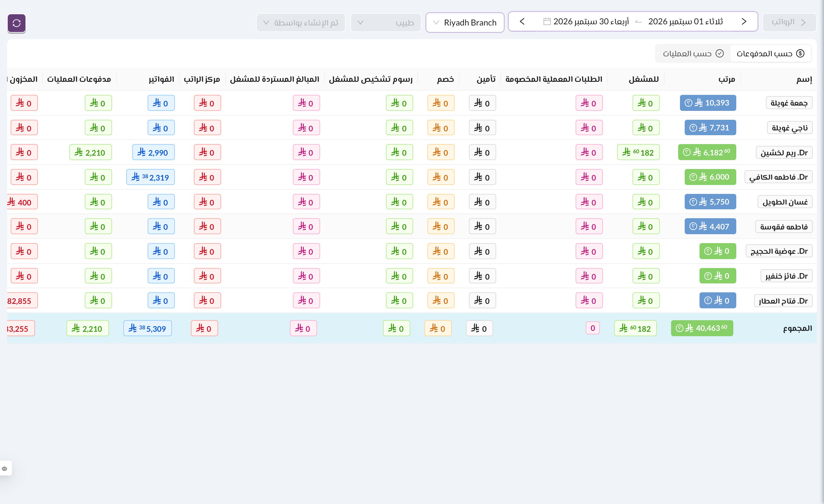Open the calendar icon in date range

click(x=547, y=22)
